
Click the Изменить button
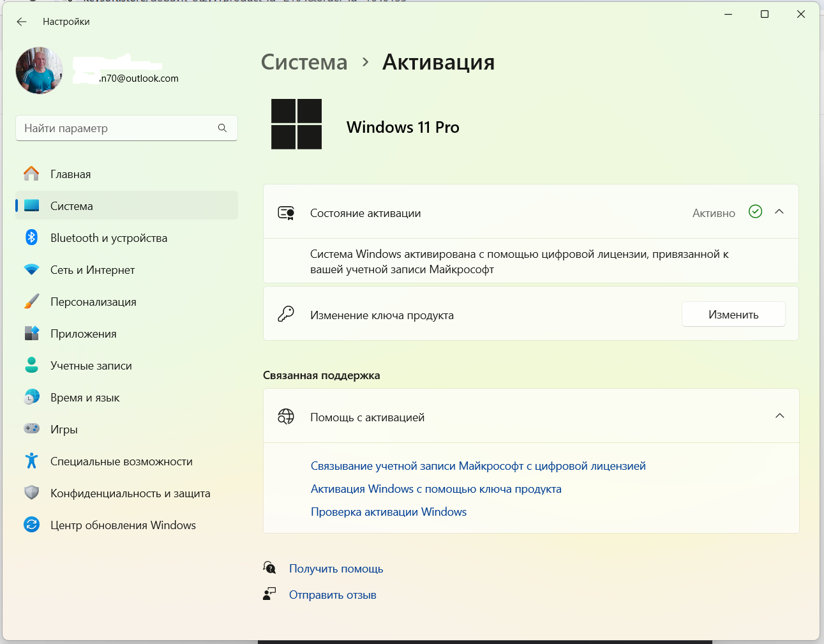click(x=733, y=314)
